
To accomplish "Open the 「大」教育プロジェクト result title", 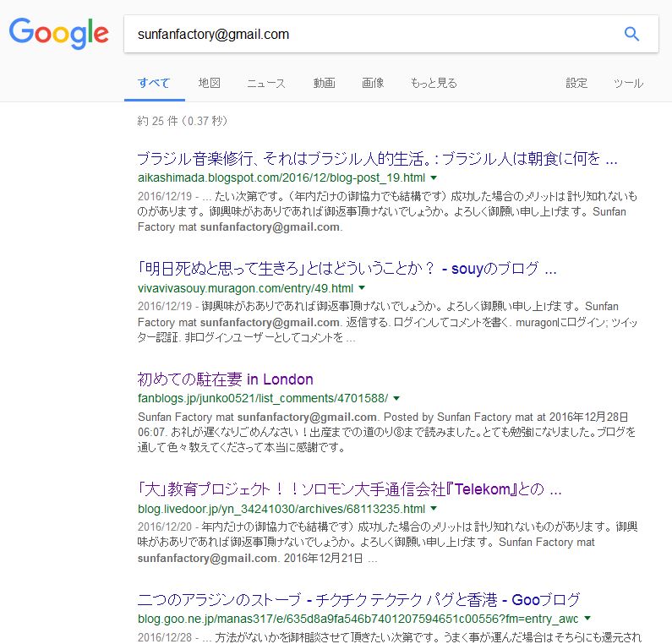I will point(349,489).
